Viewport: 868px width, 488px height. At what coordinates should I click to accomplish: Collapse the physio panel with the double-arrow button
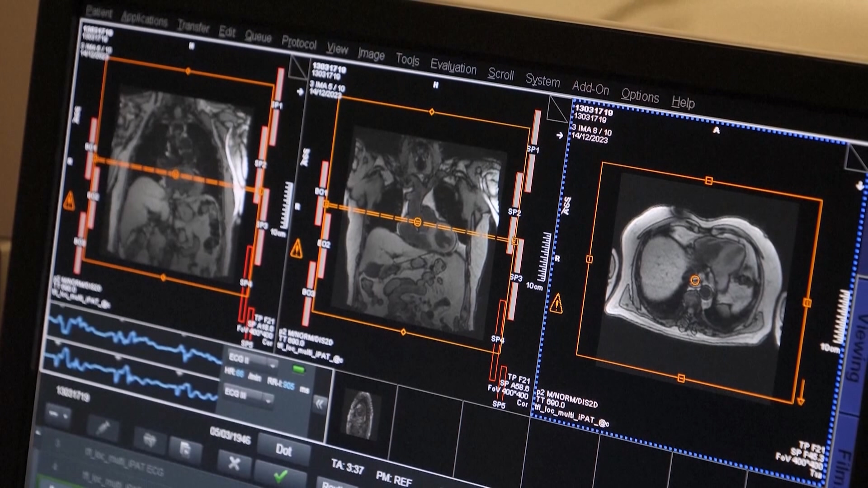pos(320,404)
